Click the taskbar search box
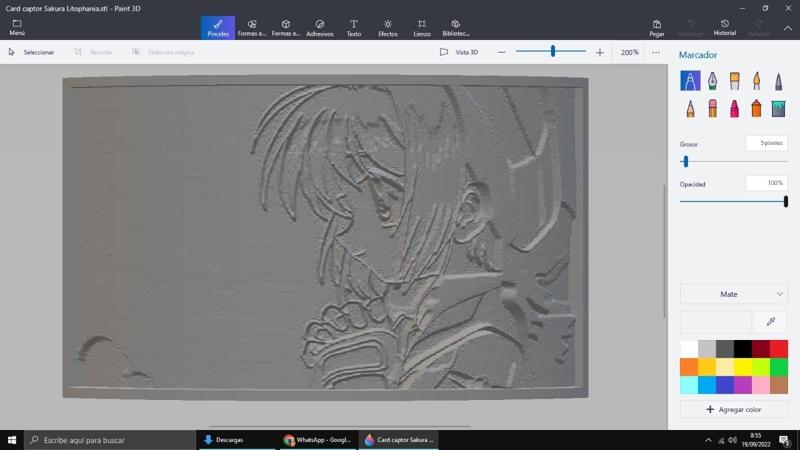Viewport: 800px width, 450px height. pos(110,440)
